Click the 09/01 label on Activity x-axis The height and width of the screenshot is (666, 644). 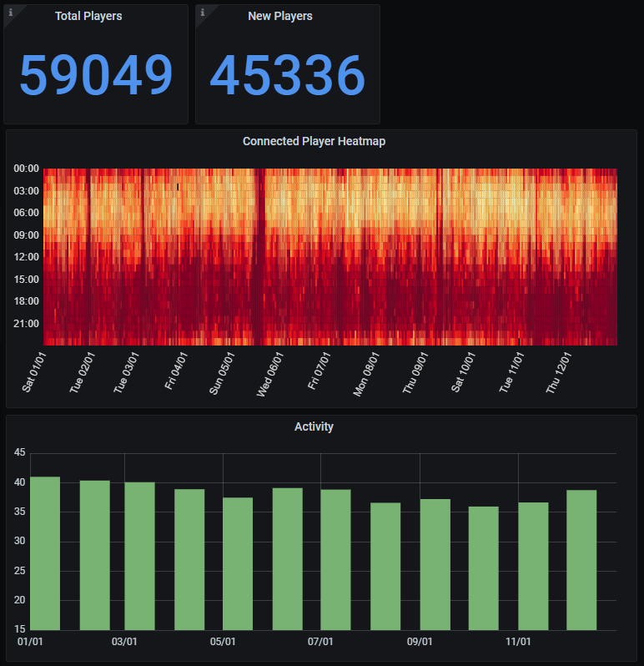[419, 642]
